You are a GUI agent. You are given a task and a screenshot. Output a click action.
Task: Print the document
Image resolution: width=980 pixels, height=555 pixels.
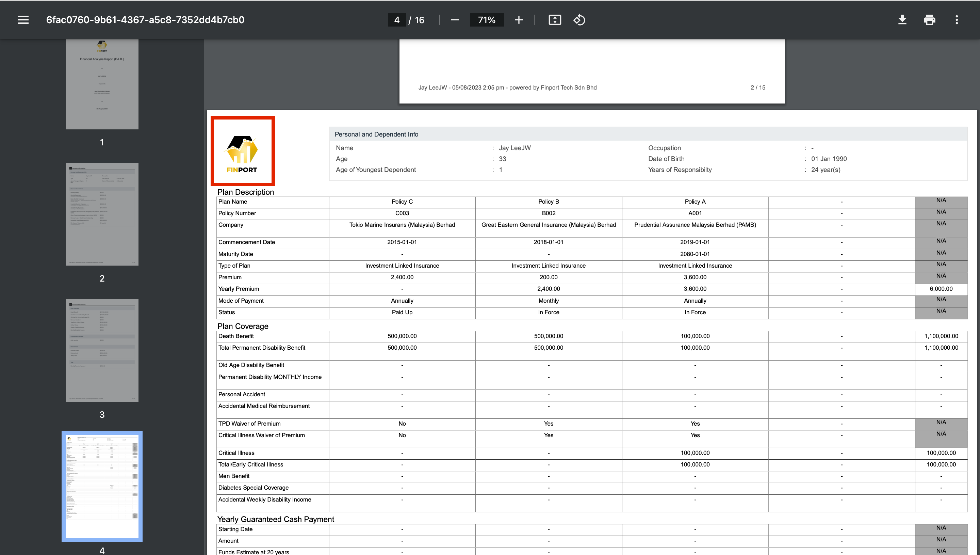coord(929,20)
